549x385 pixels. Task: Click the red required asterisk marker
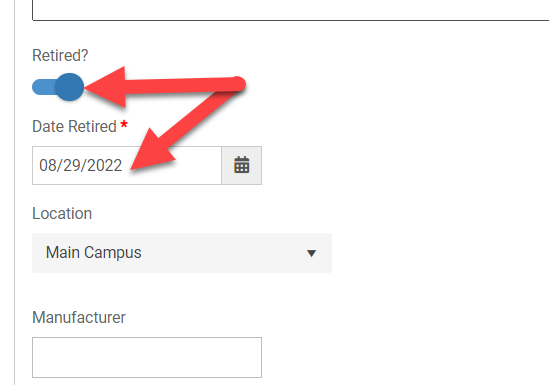(x=124, y=125)
